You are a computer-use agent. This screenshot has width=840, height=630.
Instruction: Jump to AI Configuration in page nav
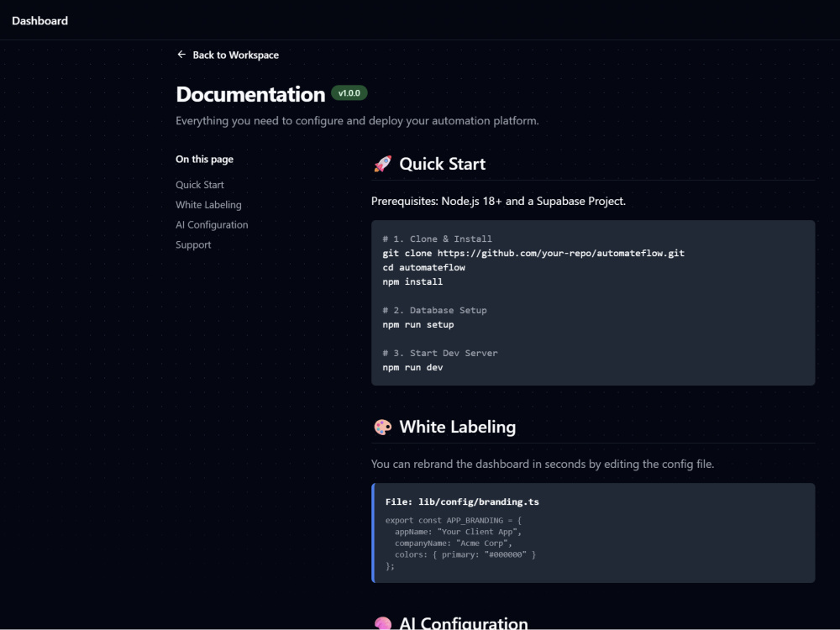click(x=212, y=225)
